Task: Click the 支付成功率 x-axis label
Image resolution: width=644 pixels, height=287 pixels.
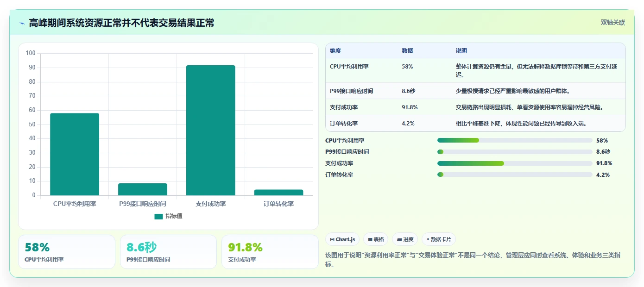Action: [211, 204]
